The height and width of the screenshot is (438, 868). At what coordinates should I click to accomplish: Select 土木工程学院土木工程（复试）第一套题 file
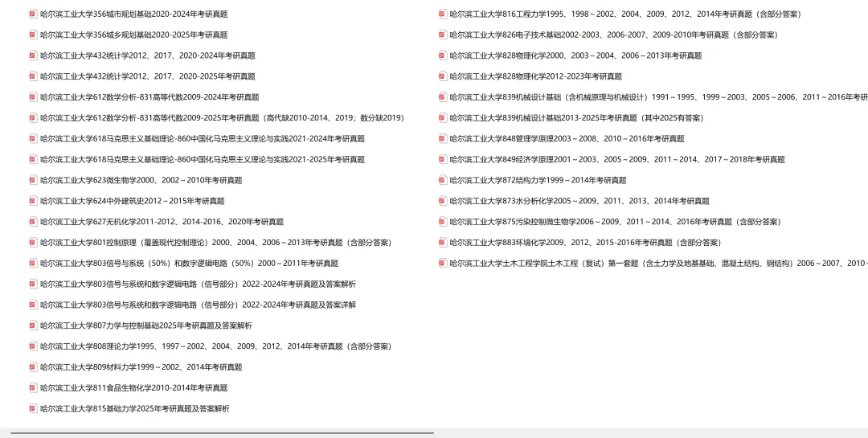pos(659,263)
